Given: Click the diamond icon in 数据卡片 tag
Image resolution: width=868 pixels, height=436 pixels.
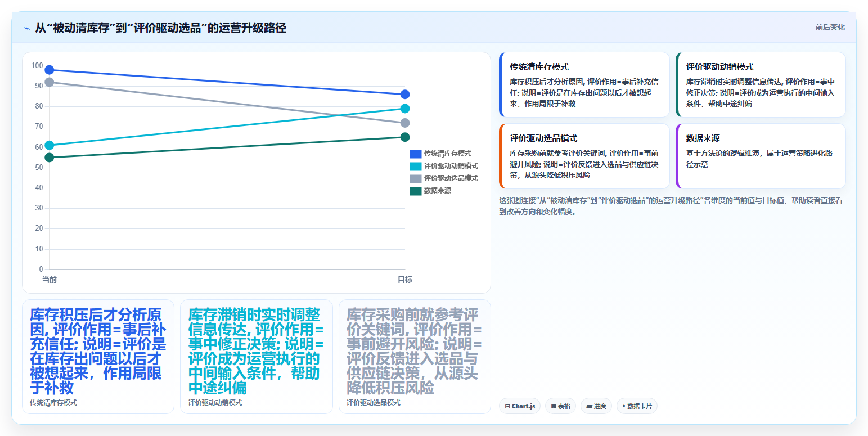Looking at the screenshot, I should [x=624, y=406].
